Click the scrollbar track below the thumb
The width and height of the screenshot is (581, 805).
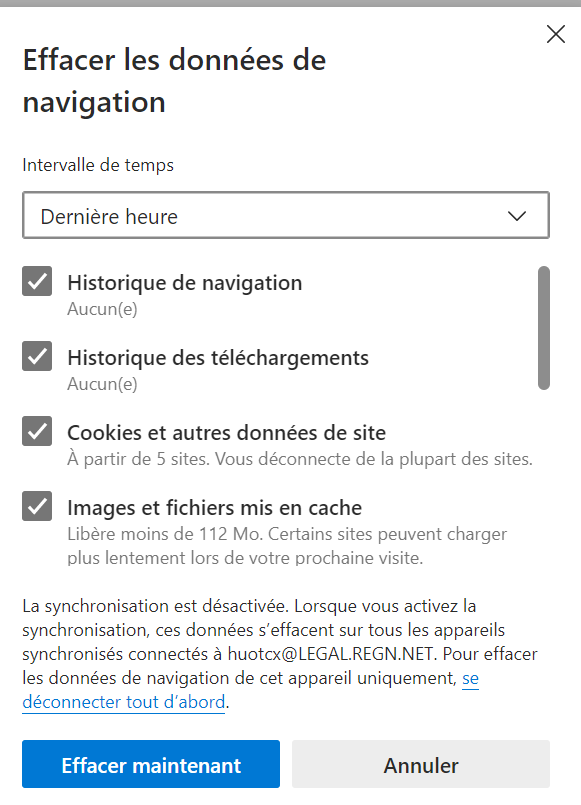(x=544, y=477)
